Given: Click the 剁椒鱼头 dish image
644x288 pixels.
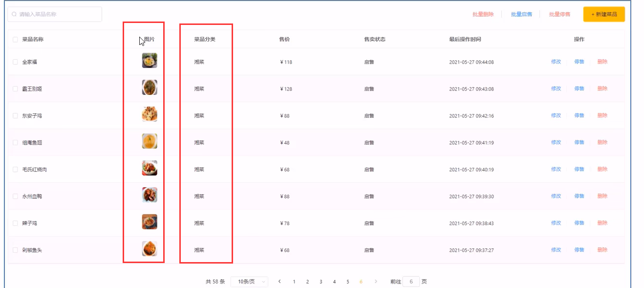Looking at the screenshot, I should (x=150, y=249).
